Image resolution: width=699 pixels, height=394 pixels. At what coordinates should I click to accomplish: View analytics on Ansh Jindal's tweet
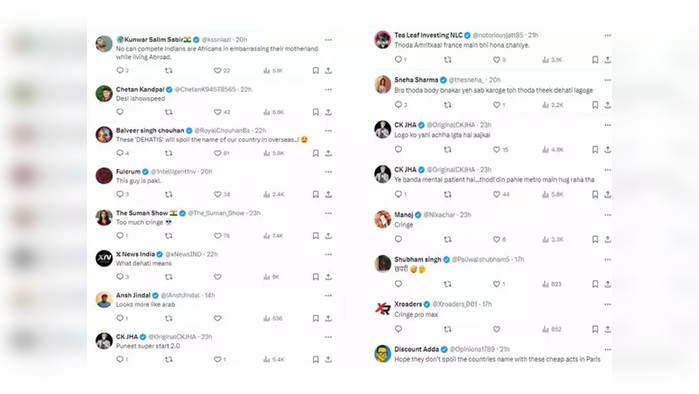point(273,318)
